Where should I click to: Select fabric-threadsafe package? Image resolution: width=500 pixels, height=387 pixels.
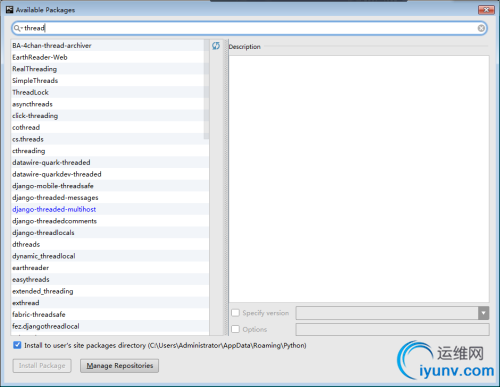click(110, 314)
